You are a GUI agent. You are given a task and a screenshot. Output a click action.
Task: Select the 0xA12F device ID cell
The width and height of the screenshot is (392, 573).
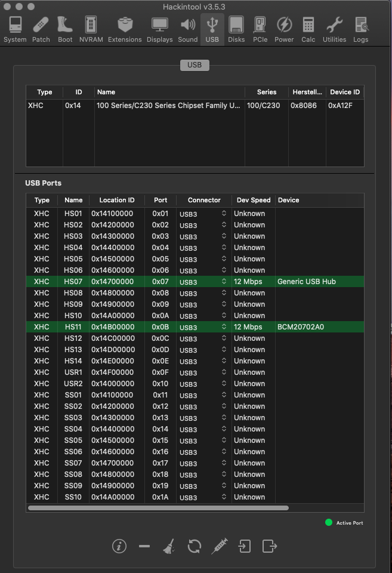[x=340, y=106]
